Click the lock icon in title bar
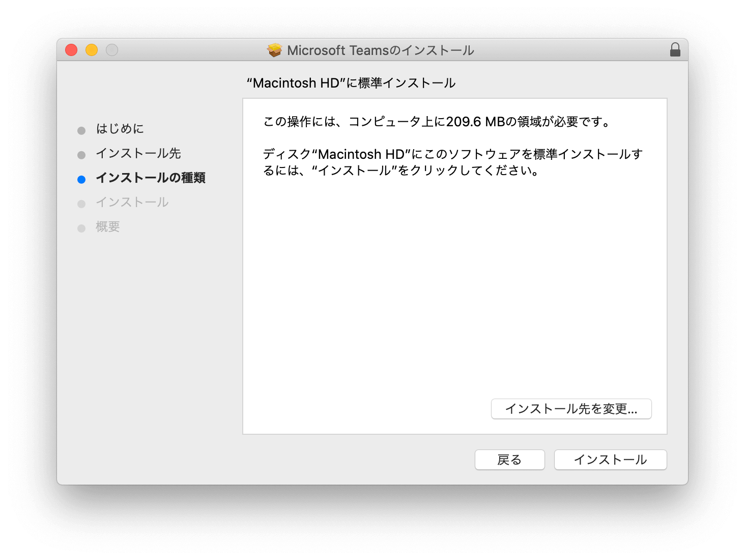This screenshot has height=560, width=745. pyautogui.click(x=675, y=50)
